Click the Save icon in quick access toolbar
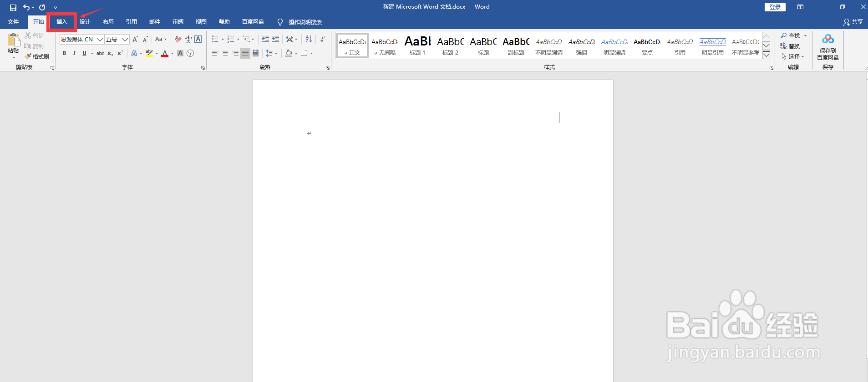The width and height of the screenshot is (868, 382). coord(13,7)
